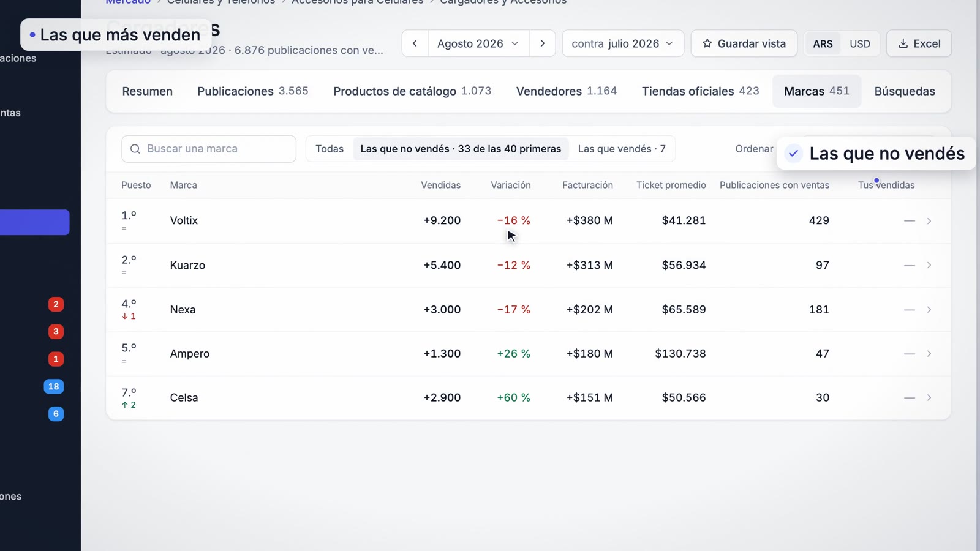Open Ampero row chevron
Image resolution: width=980 pixels, height=551 pixels.
[x=929, y=354]
